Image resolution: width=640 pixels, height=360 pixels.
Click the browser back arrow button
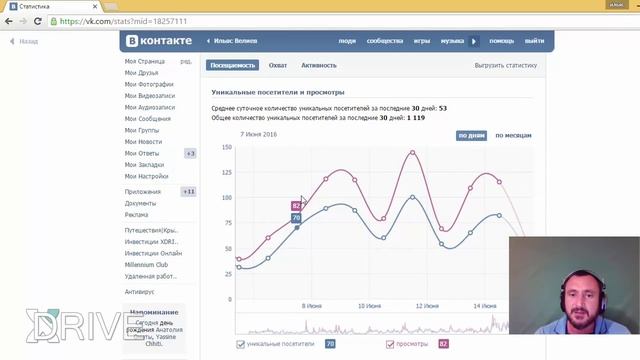coord(9,21)
